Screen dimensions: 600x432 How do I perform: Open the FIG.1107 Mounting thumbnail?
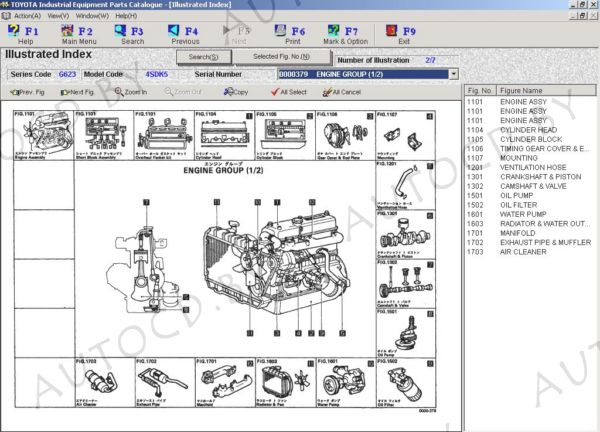(406, 135)
